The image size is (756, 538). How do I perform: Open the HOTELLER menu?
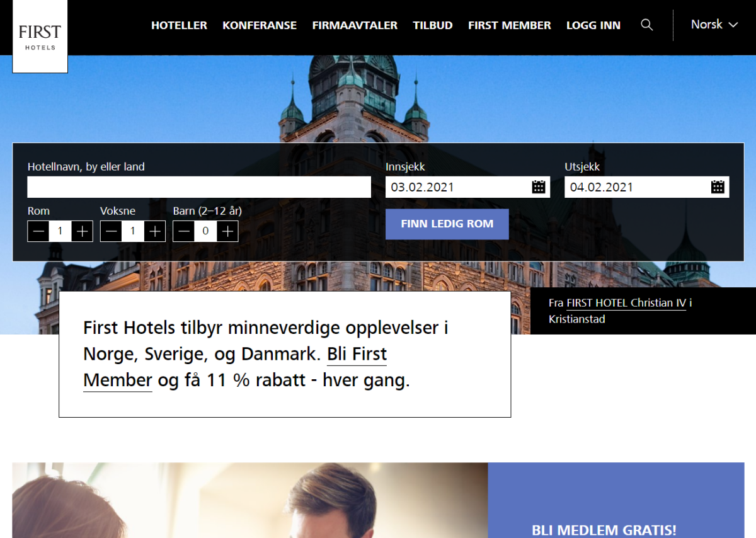(179, 25)
